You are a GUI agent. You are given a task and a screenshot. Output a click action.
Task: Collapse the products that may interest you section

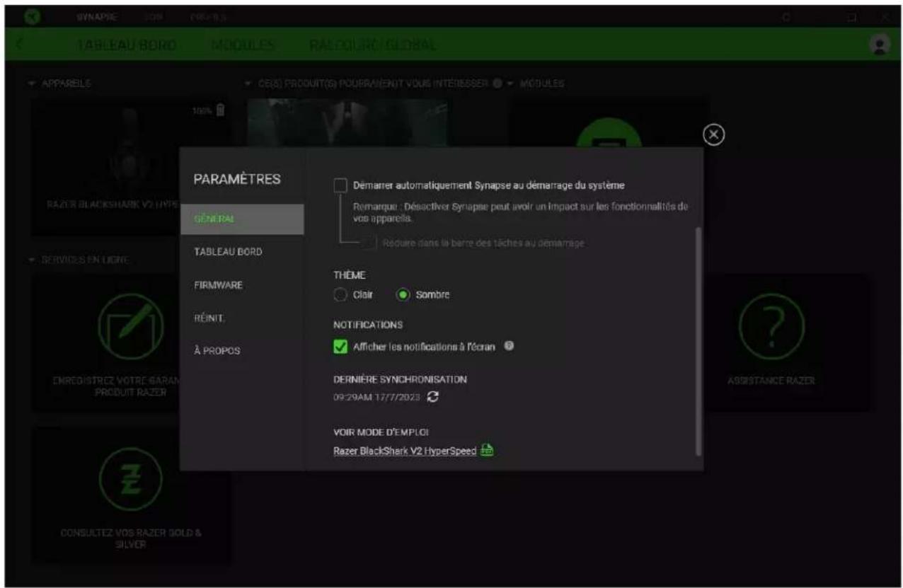pyautogui.click(x=247, y=83)
